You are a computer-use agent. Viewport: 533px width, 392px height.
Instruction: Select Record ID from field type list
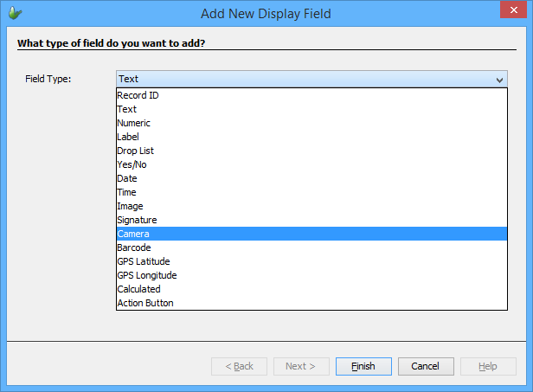138,95
